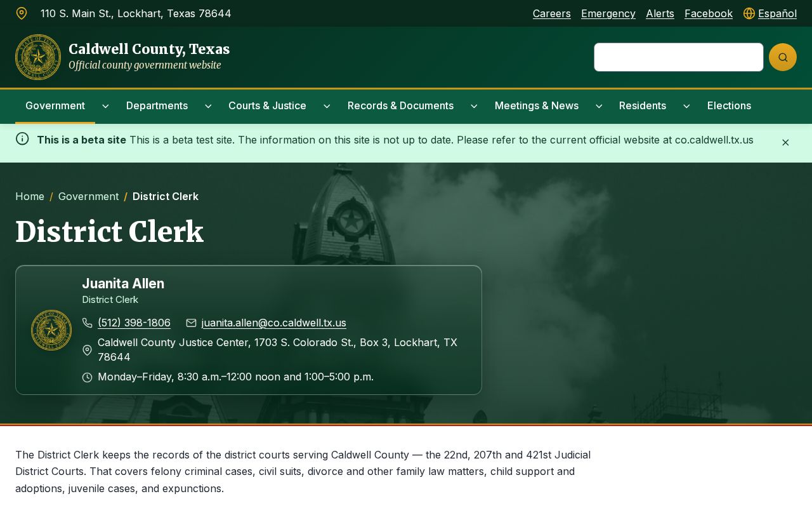Open the Careers link
812x508 pixels.
click(552, 13)
